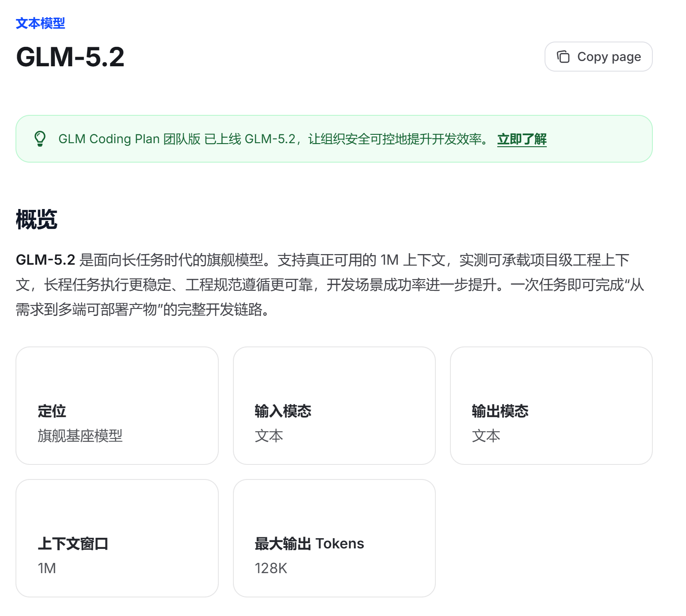Click the 上下文窗口 card label

[73, 544]
